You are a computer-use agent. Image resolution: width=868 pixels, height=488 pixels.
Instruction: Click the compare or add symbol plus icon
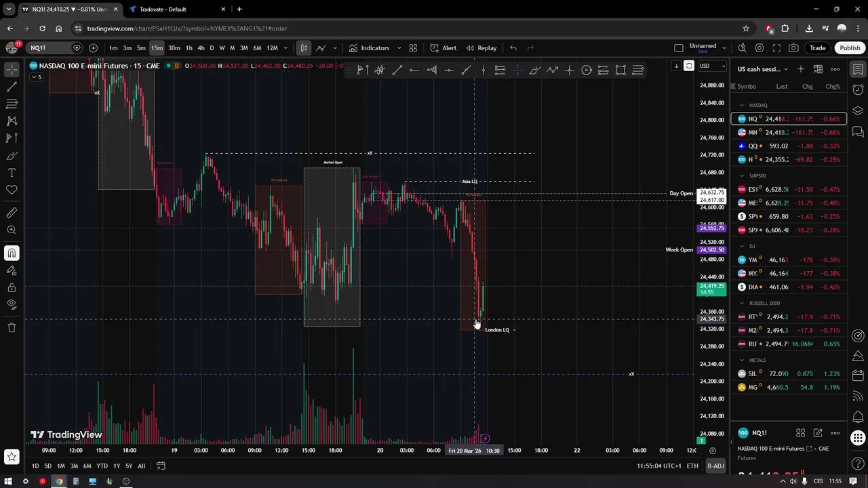click(93, 48)
